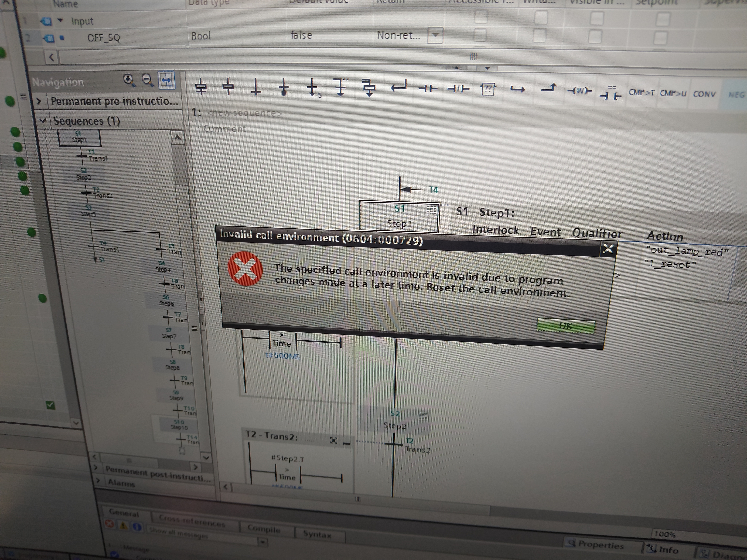Switch to the Syntax tab

317,534
